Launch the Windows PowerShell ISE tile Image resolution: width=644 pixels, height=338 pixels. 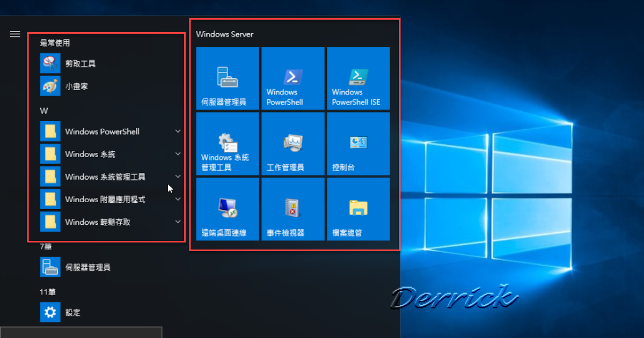358,78
